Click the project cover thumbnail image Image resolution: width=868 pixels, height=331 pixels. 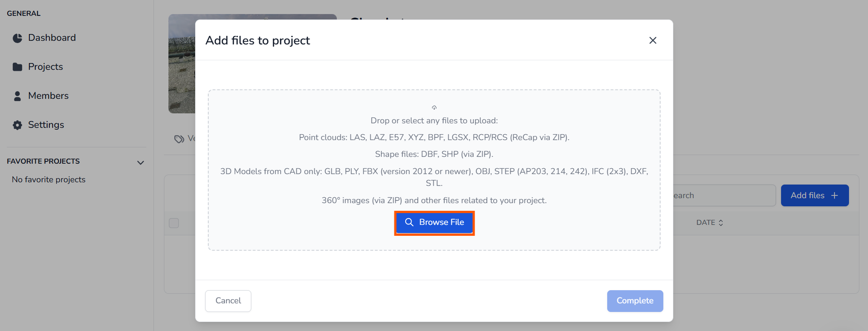[x=182, y=63]
